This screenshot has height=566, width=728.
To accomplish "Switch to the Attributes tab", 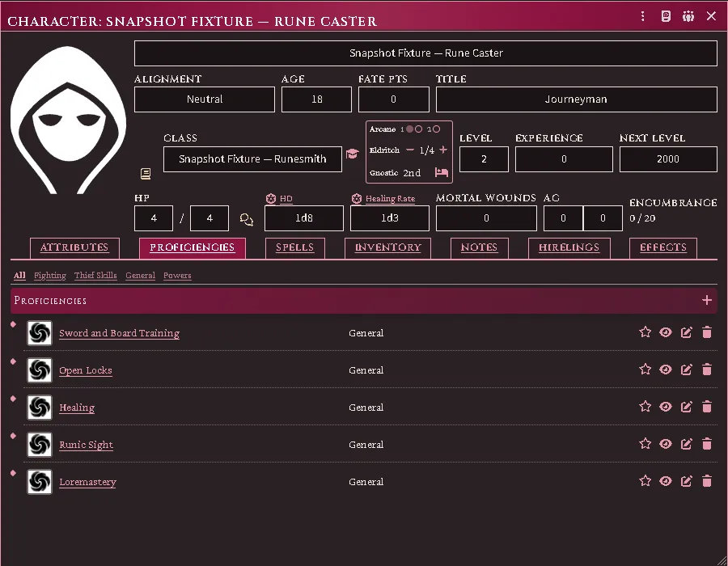I will 74,247.
